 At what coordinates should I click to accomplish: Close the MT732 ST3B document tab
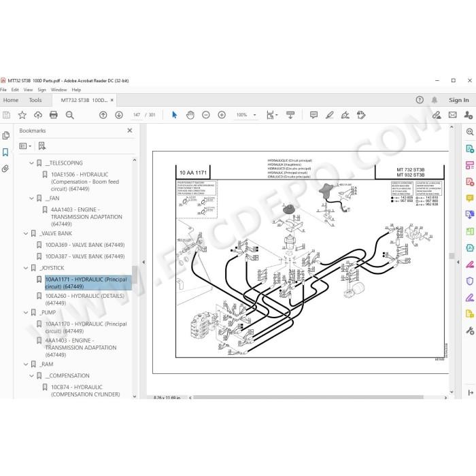112,100
